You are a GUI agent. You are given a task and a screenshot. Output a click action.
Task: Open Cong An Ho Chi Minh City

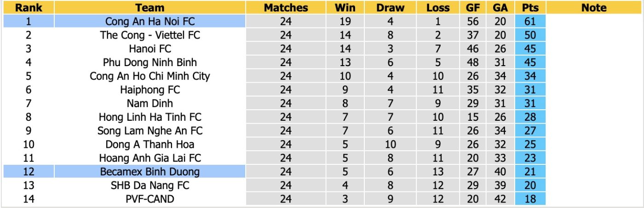[150, 76]
